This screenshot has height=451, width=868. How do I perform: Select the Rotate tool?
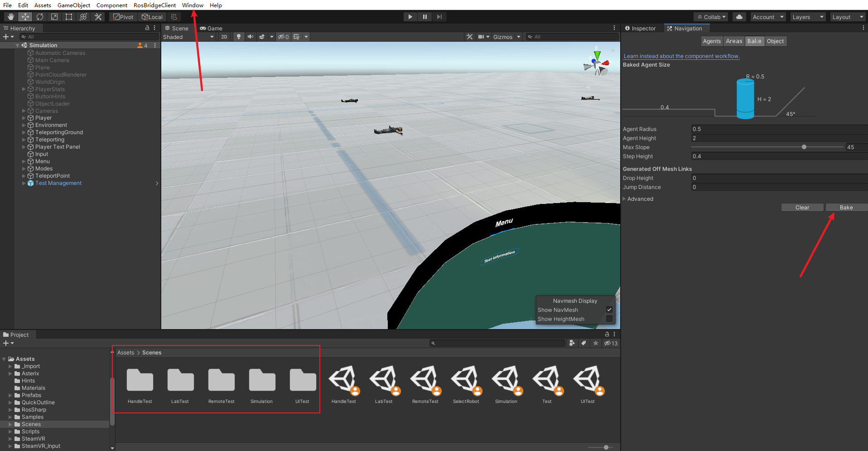(x=40, y=17)
